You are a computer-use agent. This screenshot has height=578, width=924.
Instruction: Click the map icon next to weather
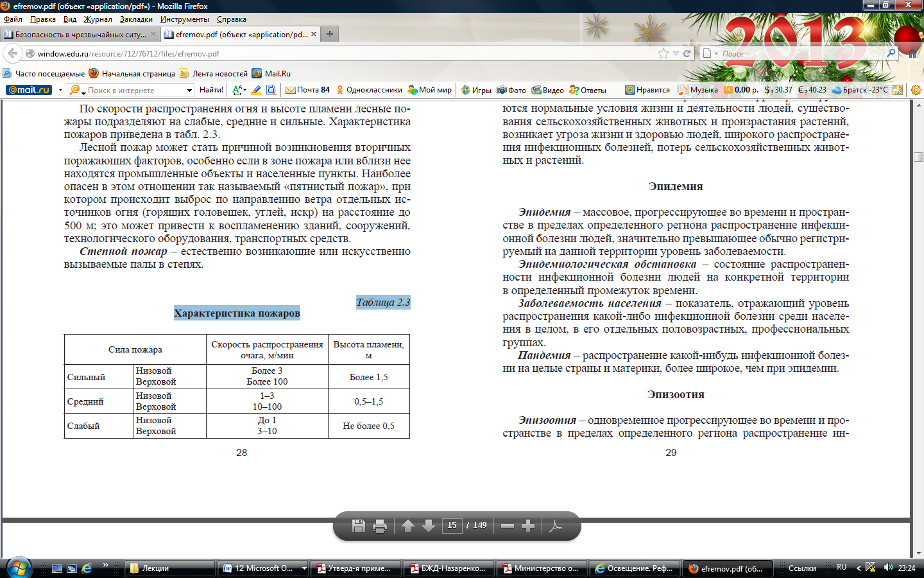(x=898, y=90)
